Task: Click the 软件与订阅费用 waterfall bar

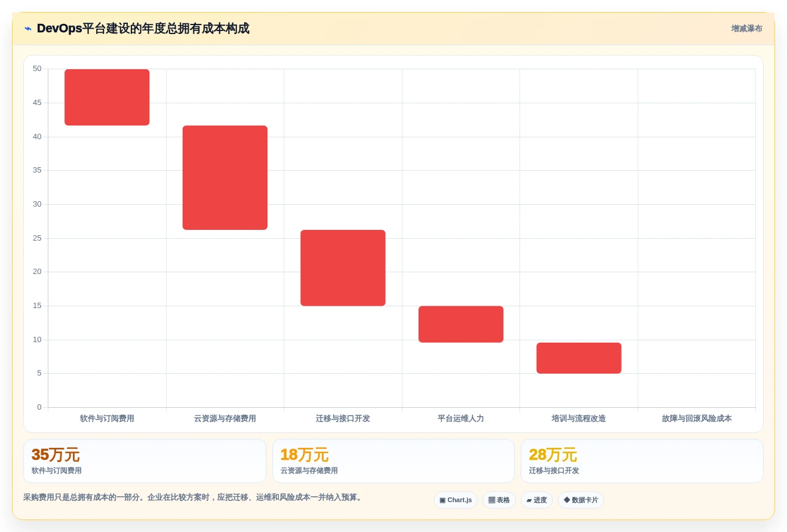Action: [107, 97]
